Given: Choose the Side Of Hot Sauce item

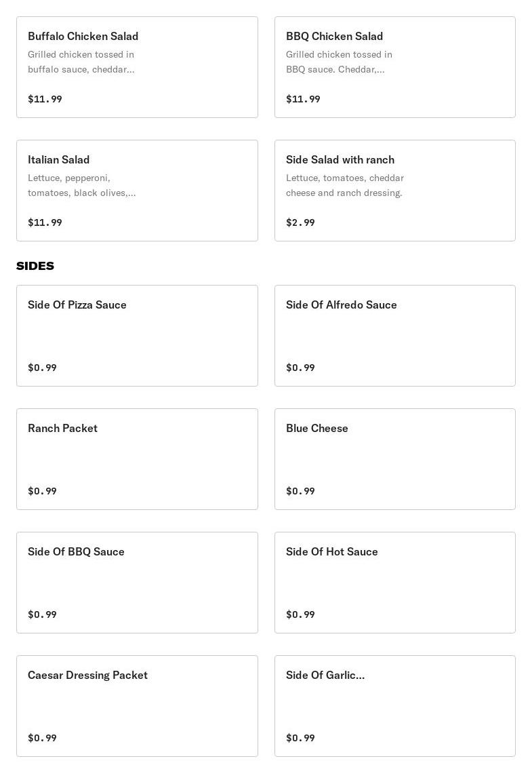Looking at the screenshot, I should (x=394, y=583).
